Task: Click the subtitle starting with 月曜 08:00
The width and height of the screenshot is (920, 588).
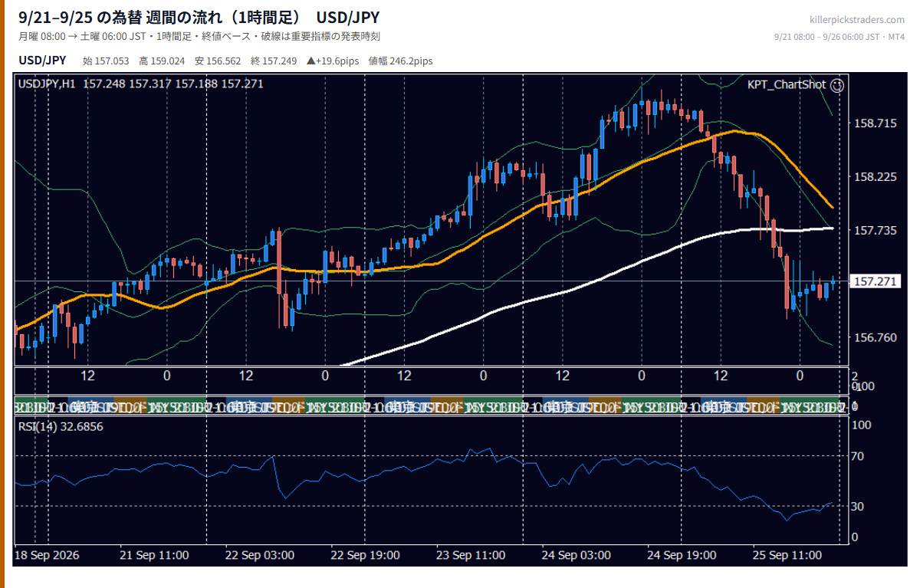Action: point(199,36)
